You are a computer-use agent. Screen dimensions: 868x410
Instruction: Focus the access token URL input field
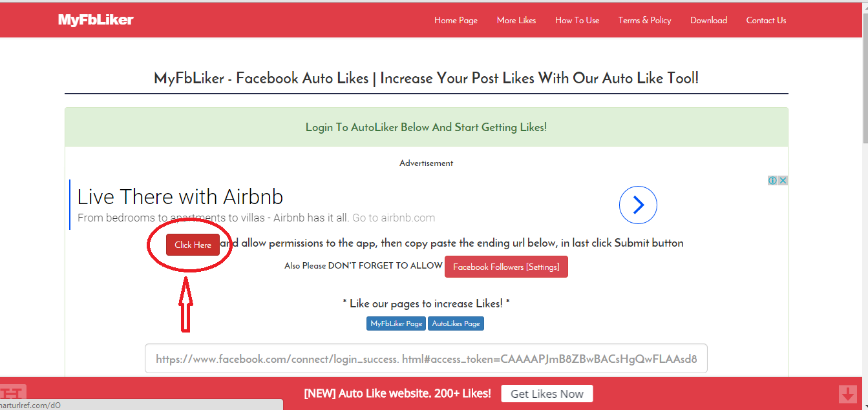click(426, 358)
